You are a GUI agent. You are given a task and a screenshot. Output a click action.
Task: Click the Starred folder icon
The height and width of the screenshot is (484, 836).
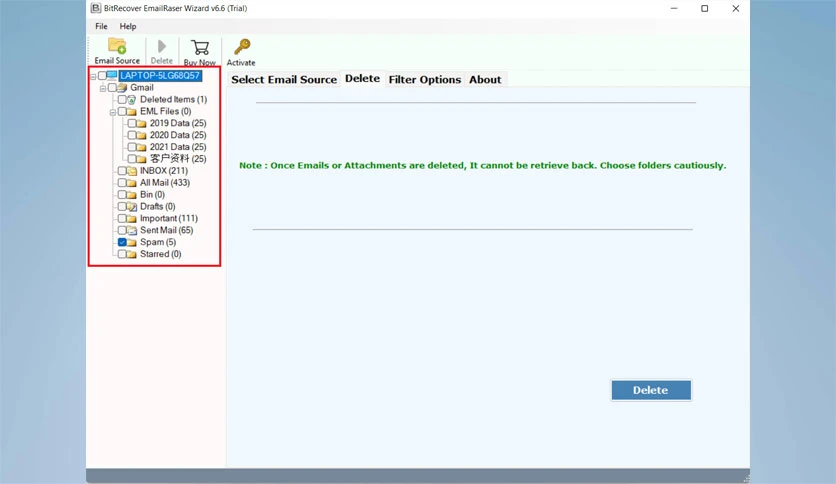pyautogui.click(x=132, y=254)
